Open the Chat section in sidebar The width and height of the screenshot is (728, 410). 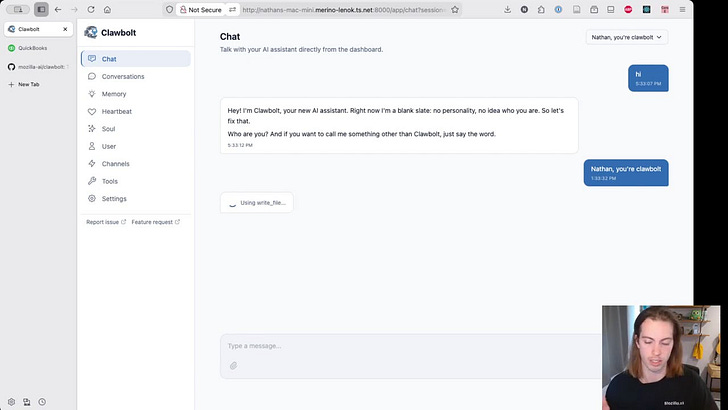tap(136, 59)
